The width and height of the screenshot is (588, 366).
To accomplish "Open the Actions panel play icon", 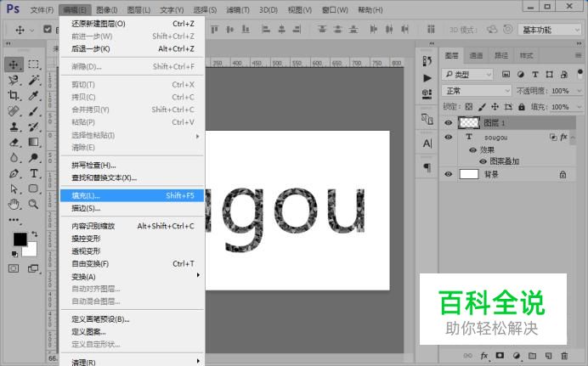I will click(x=427, y=78).
